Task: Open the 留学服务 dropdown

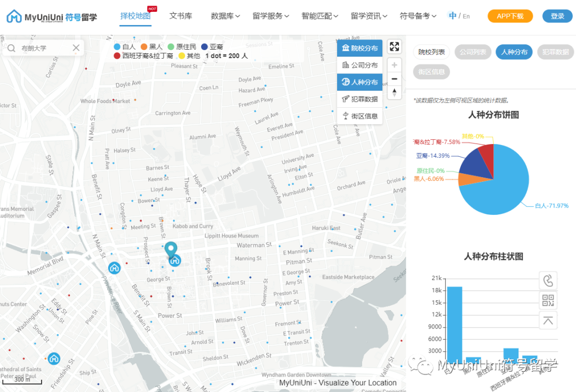Action: pos(270,16)
